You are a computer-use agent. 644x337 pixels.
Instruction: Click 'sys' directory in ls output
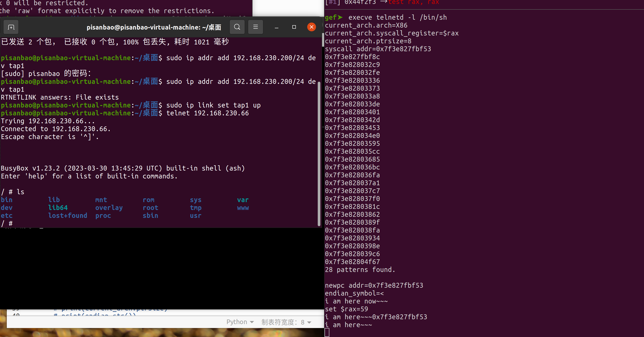tap(195, 200)
